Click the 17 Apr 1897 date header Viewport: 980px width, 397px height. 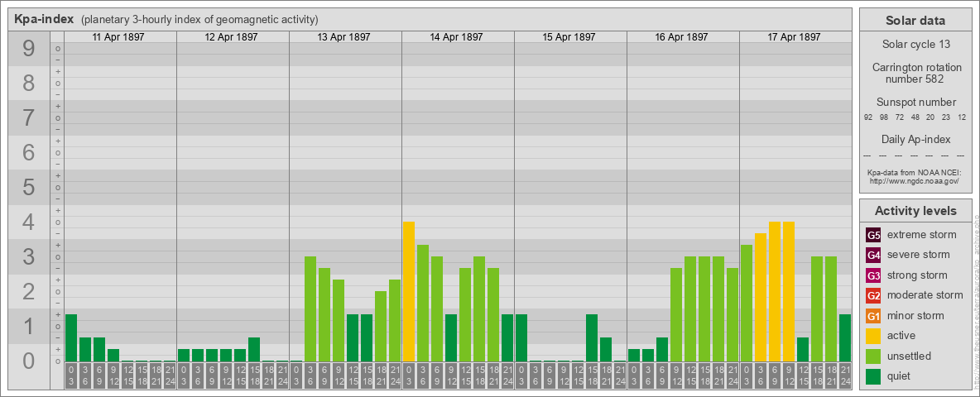tap(795, 37)
